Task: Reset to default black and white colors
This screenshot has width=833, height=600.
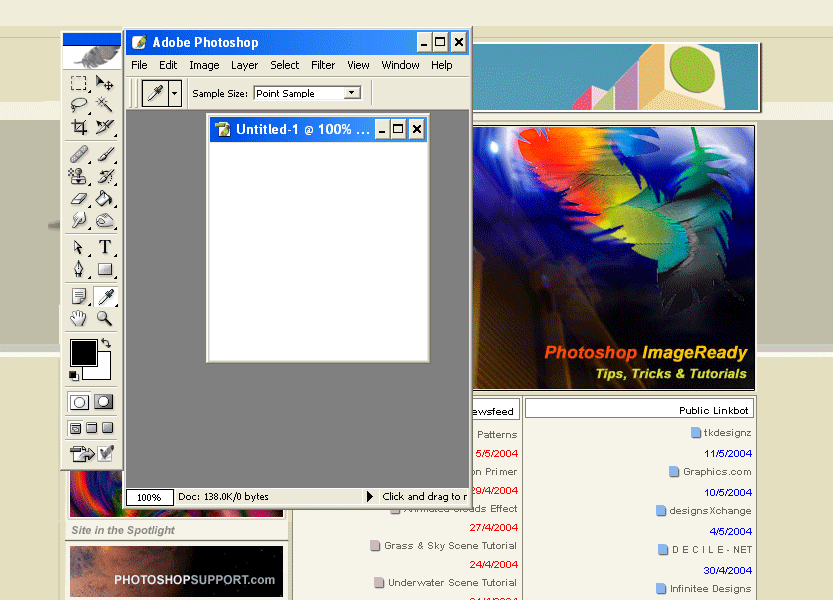Action: click(x=74, y=376)
